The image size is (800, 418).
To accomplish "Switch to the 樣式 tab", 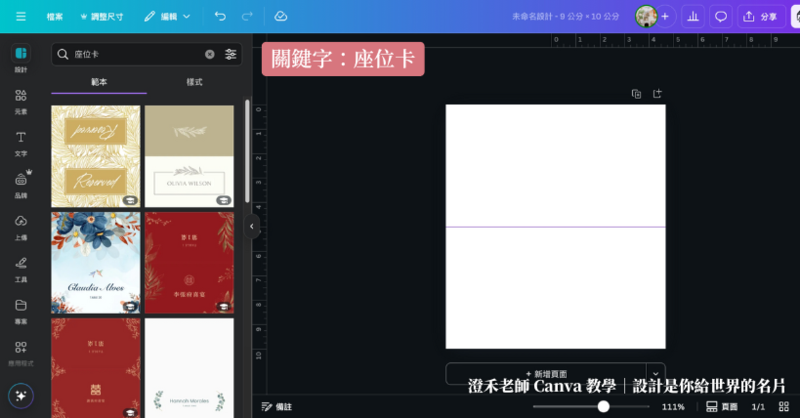I will (x=194, y=82).
